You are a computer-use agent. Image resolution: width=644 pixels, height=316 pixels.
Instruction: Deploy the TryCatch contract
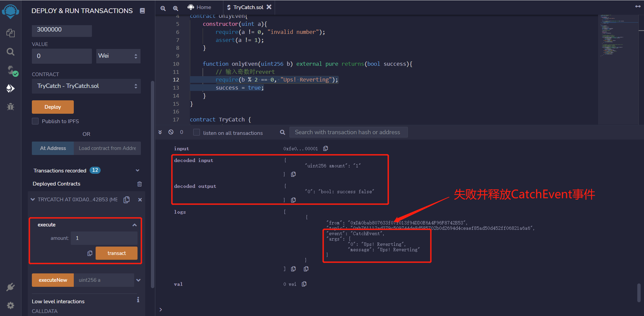[x=53, y=107]
